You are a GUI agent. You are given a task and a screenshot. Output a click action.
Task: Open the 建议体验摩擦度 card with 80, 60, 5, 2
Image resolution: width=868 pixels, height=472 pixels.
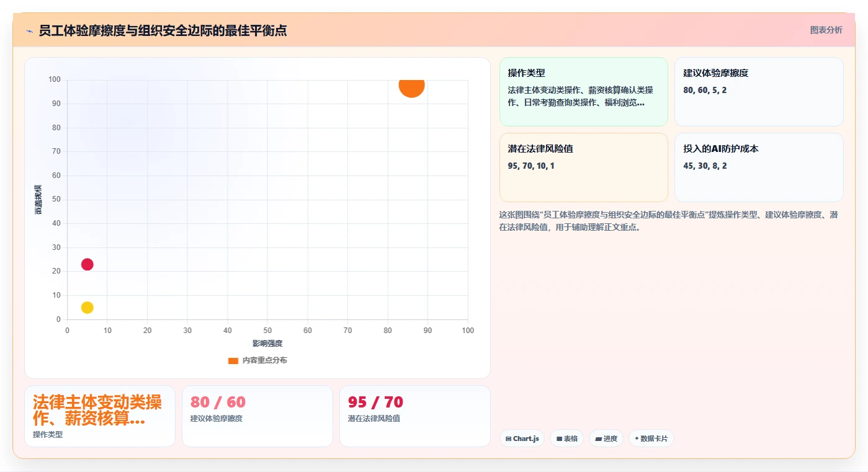tap(759, 92)
